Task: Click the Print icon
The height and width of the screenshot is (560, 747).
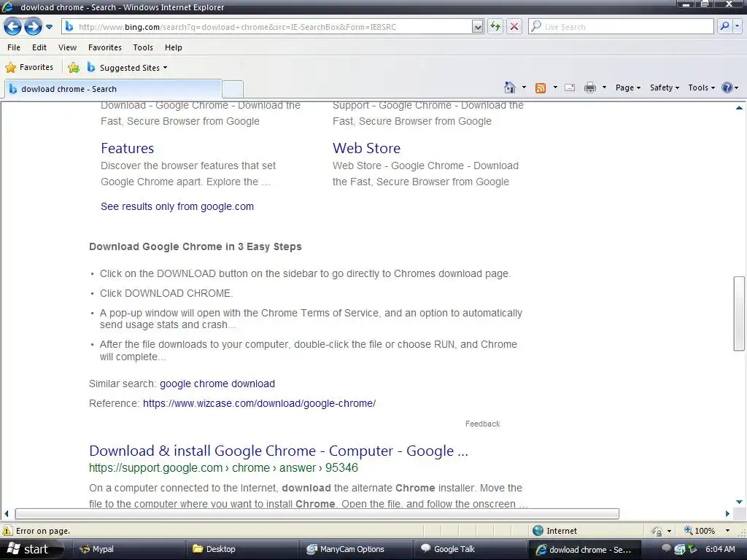Action: pyautogui.click(x=589, y=87)
